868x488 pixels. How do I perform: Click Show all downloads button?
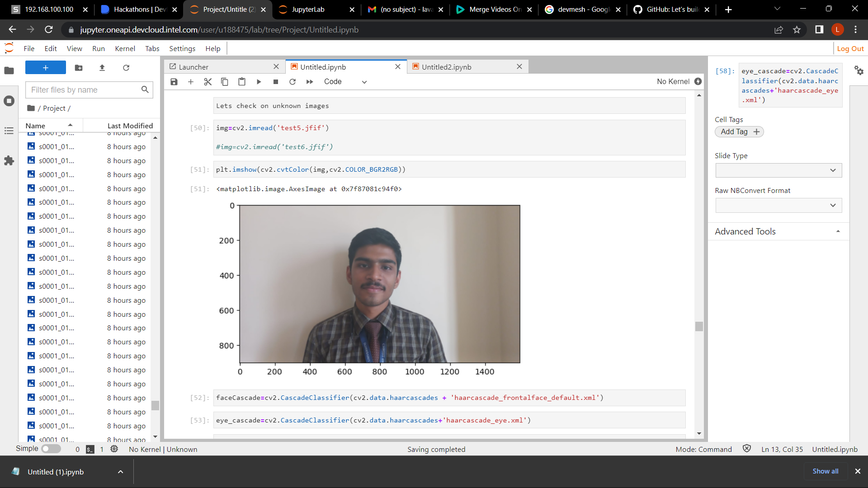pyautogui.click(x=825, y=471)
